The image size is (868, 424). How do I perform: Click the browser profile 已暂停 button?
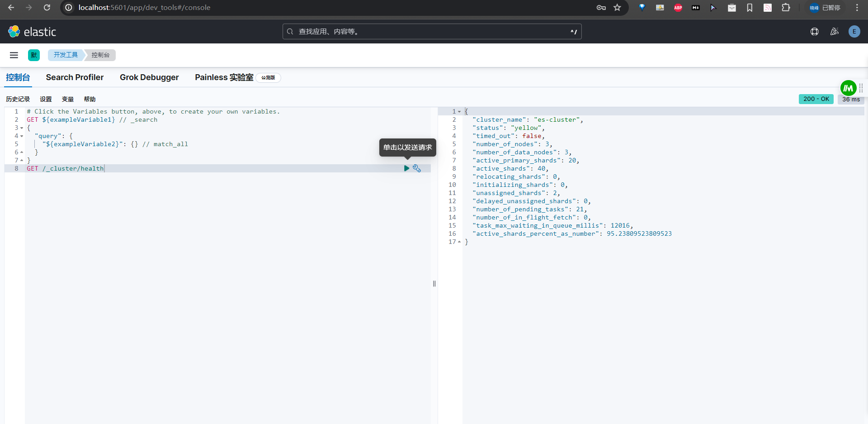(825, 8)
